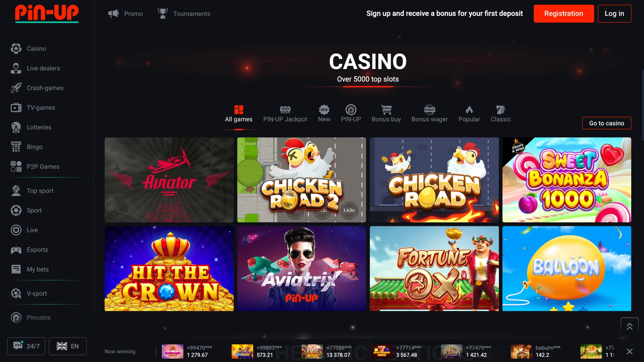Image resolution: width=644 pixels, height=362 pixels.
Task: Click the Esports gamepad icon
Action: tap(16, 250)
